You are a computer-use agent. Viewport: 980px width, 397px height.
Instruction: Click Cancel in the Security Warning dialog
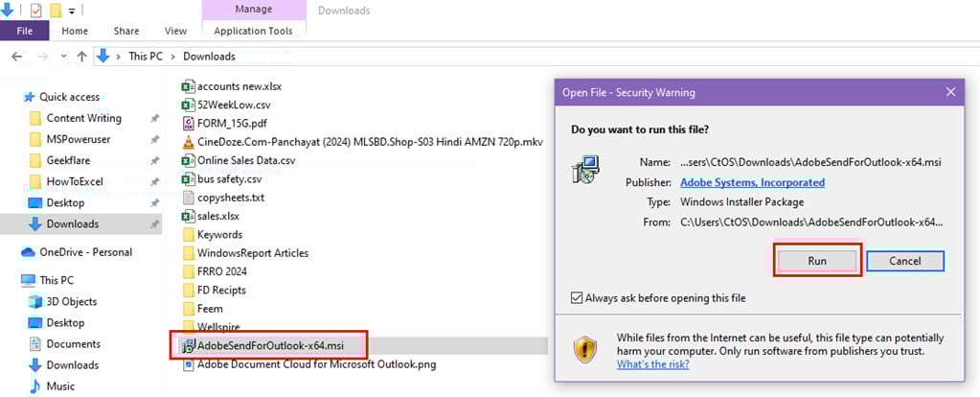(904, 261)
